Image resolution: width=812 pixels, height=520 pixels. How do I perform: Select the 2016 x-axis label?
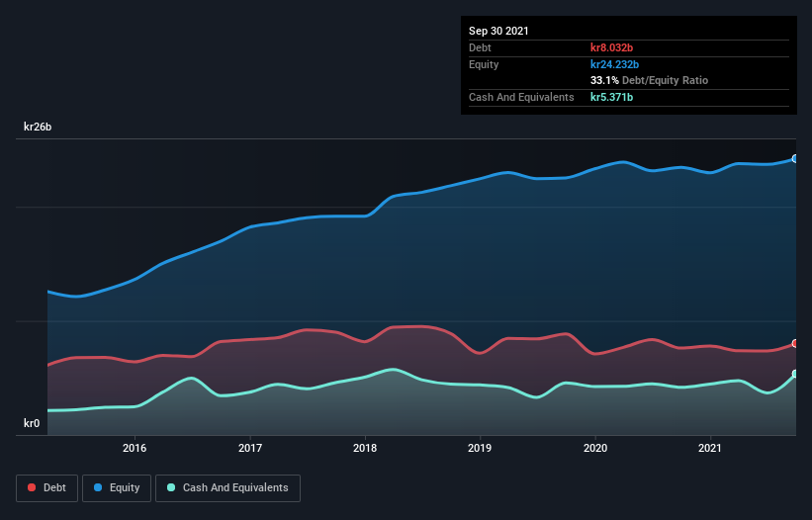[x=135, y=449]
